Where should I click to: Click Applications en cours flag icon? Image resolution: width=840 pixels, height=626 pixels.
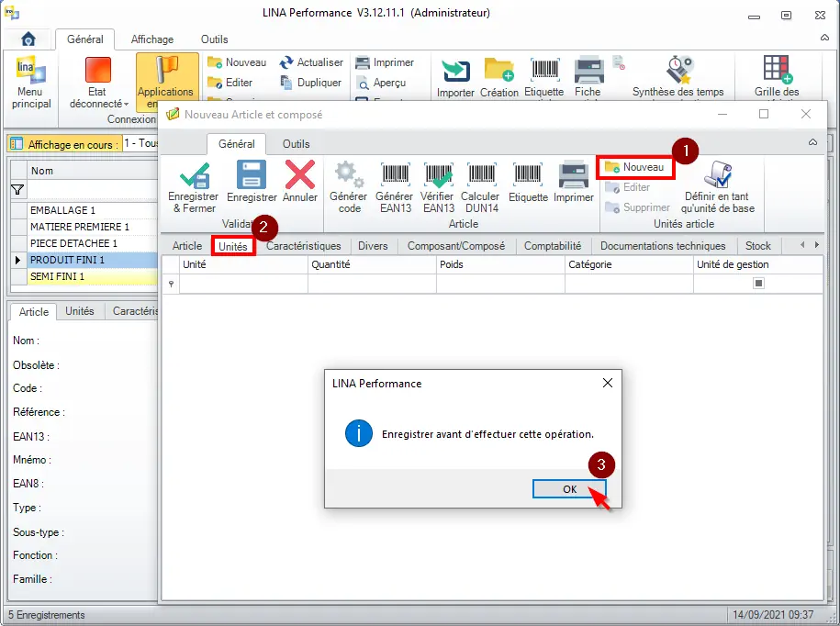(167, 70)
